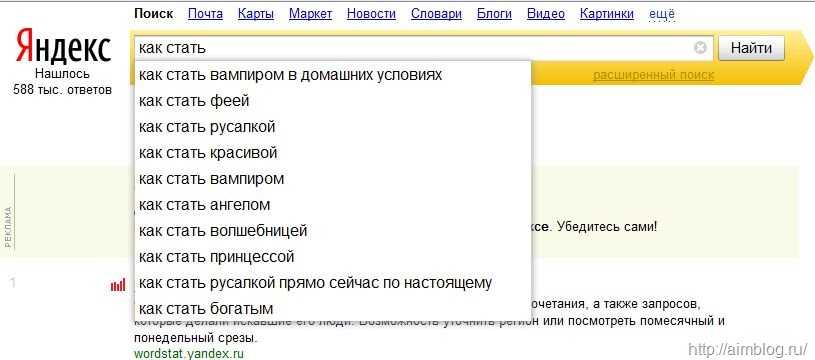Open the wordstat.yandex.ru result link
Viewport: 815px width, 360px height.
click(189, 354)
